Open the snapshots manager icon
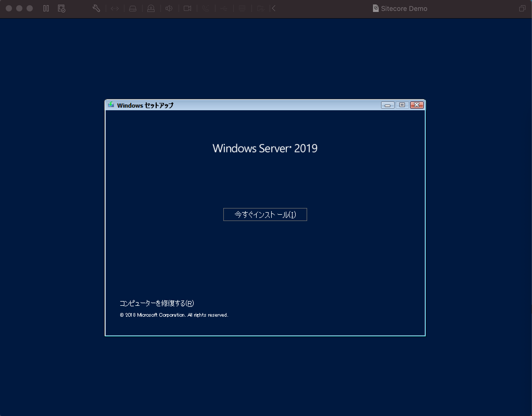 pos(61,8)
